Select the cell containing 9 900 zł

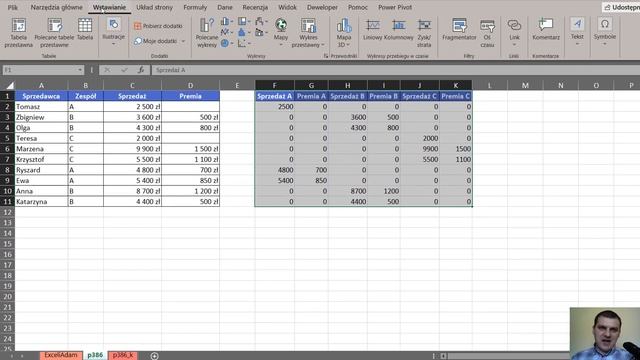tap(132, 149)
